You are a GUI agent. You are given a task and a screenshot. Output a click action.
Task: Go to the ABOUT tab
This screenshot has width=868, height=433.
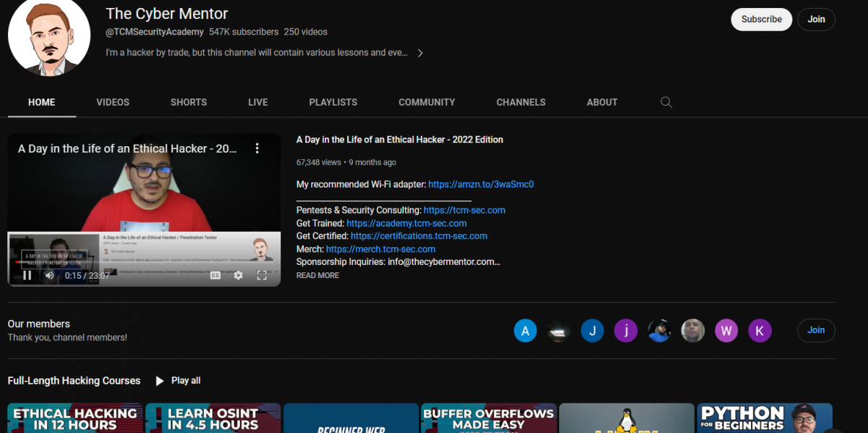point(602,102)
